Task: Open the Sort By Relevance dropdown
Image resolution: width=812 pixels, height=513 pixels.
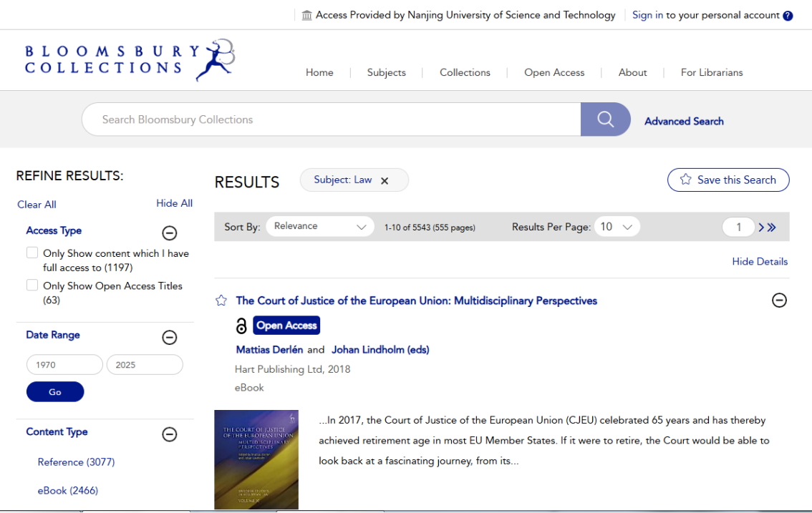Action: tap(320, 226)
